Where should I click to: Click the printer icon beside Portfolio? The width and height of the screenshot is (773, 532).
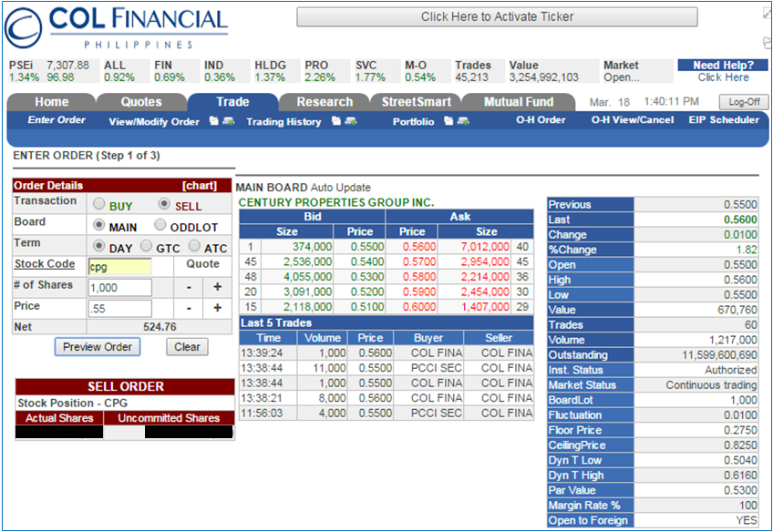click(x=463, y=120)
